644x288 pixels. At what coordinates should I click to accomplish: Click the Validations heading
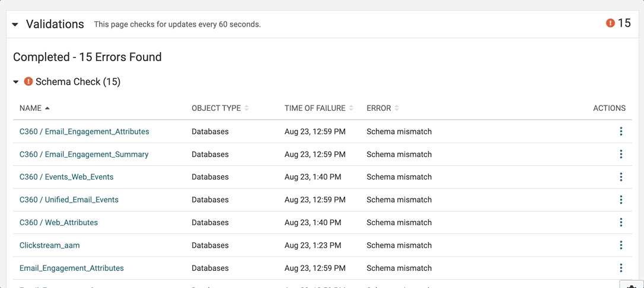(x=55, y=24)
